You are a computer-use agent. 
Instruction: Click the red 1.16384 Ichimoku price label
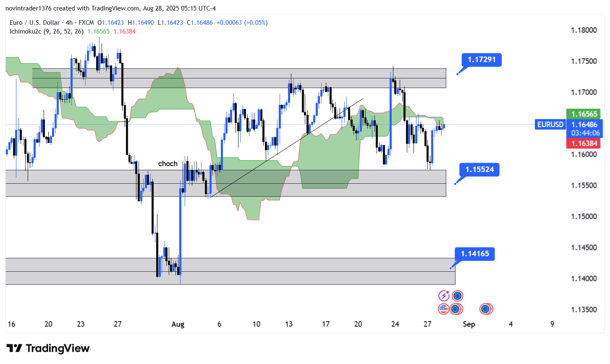pyautogui.click(x=583, y=143)
